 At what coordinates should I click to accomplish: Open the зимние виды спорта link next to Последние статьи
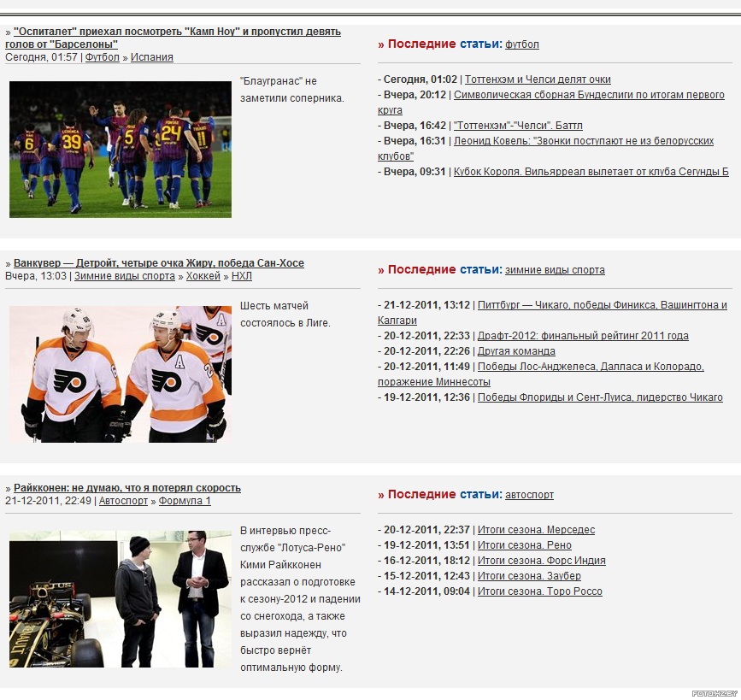point(555,270)
